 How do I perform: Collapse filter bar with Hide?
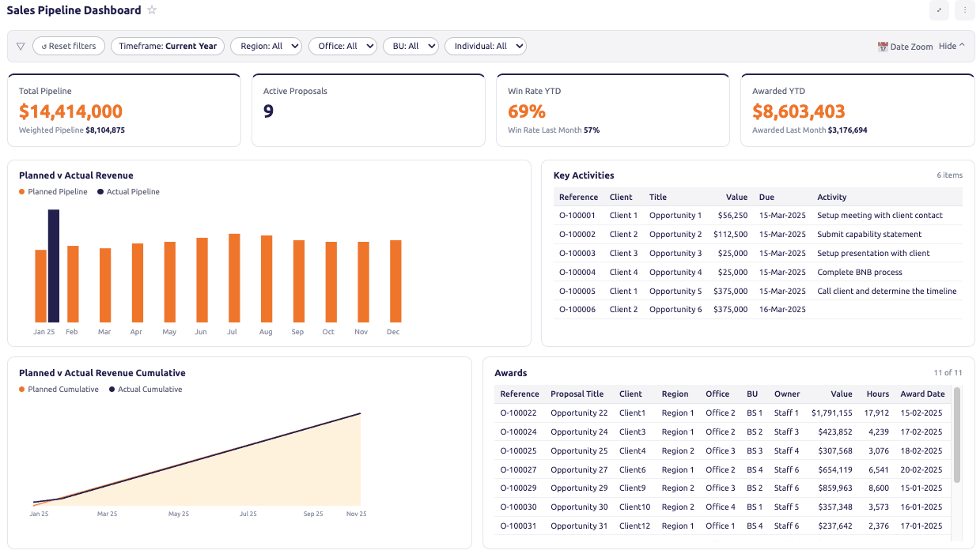(952, 46)
